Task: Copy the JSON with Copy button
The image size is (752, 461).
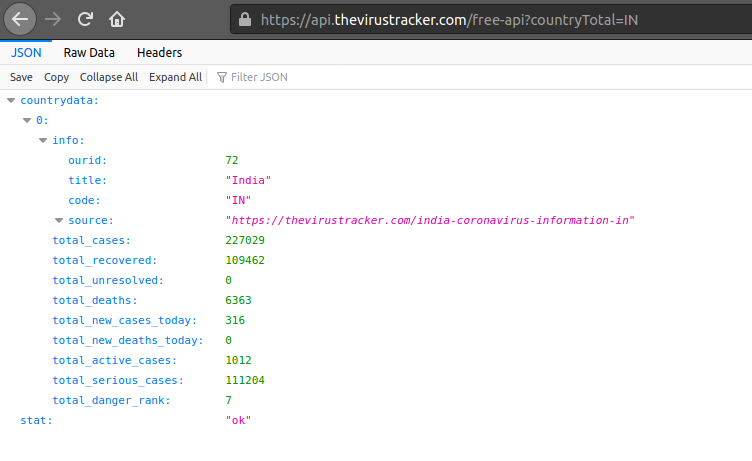Action: click(x=56, y=77)
